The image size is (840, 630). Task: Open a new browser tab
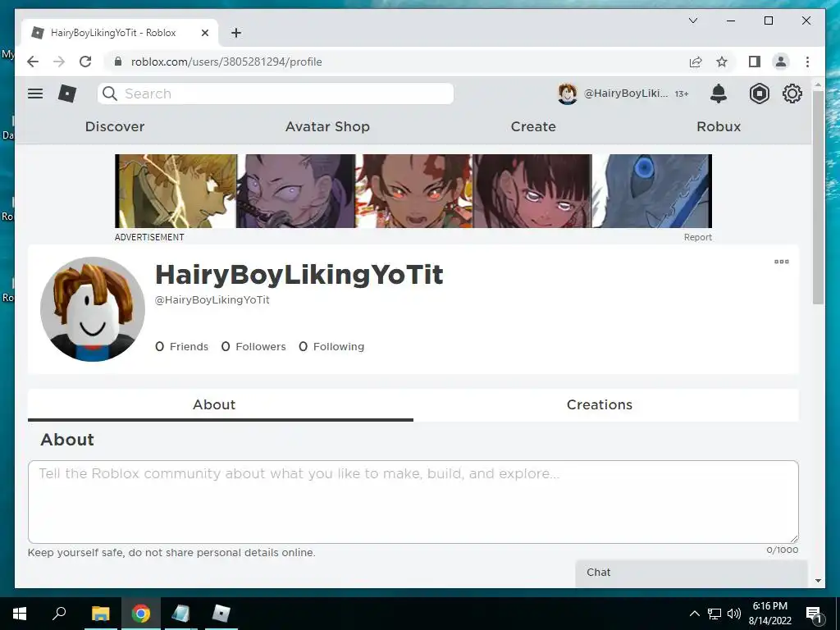pos(236,33)
